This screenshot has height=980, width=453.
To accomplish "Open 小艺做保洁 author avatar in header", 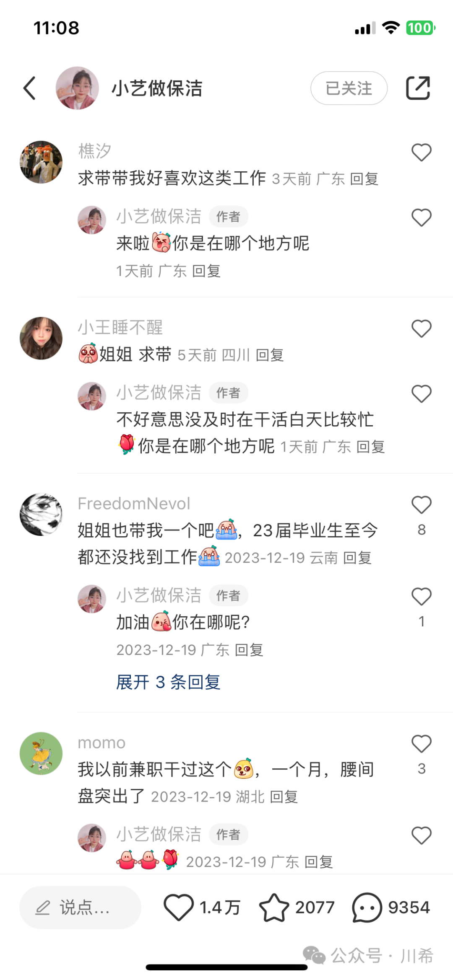I will pos(77,88).
